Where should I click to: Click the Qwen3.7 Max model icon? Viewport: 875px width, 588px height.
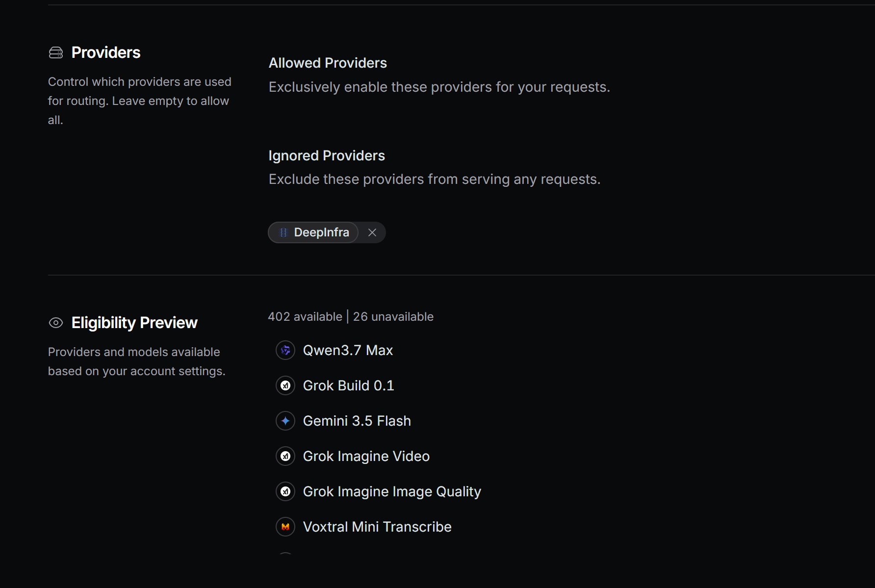[x=285, y=350]
